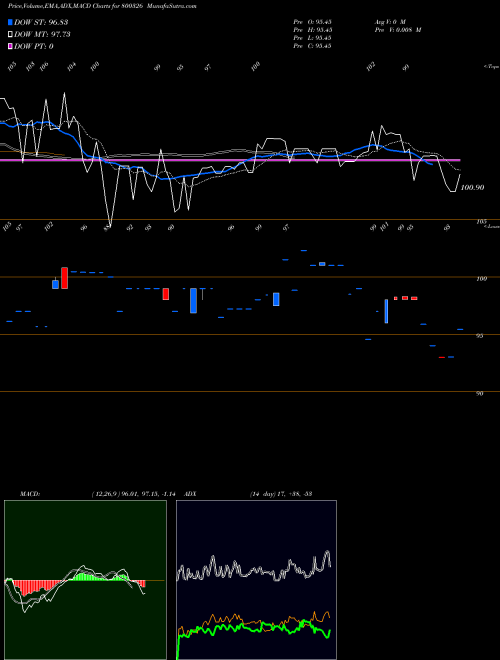Open the green MACD histogram panel
Screen dimensions: 500x660
tap(85, 580)
